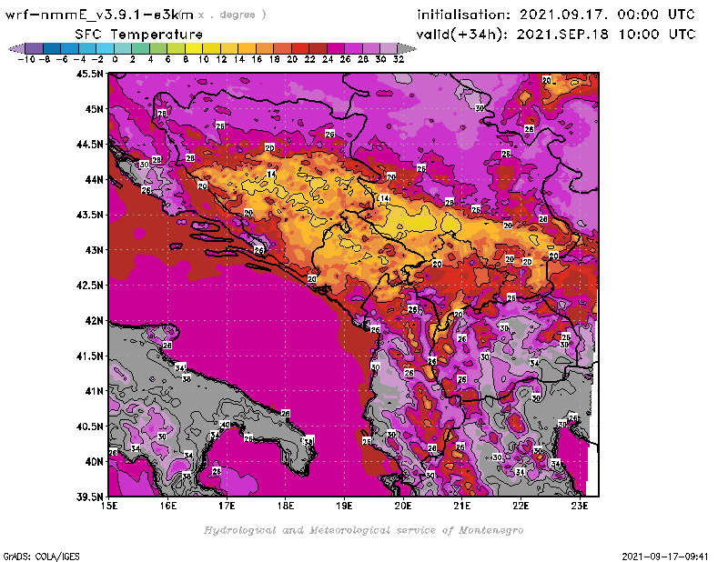Click the legend swatch between -8 and -6
This screenshot has height=562, width=728.
53,48
